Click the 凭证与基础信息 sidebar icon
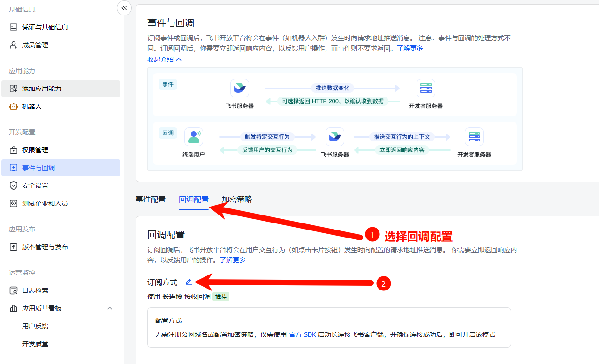The image size is (599, 364). point(14,27)
